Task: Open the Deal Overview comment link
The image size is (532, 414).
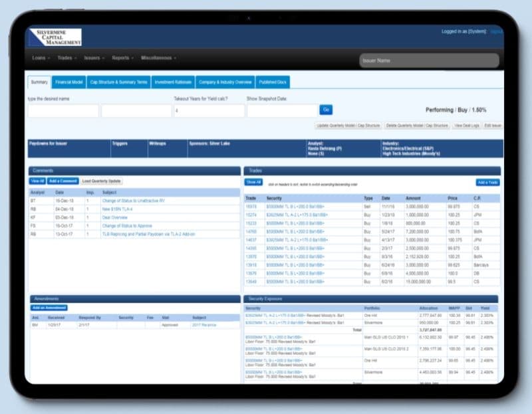Action: coord(114,217)
